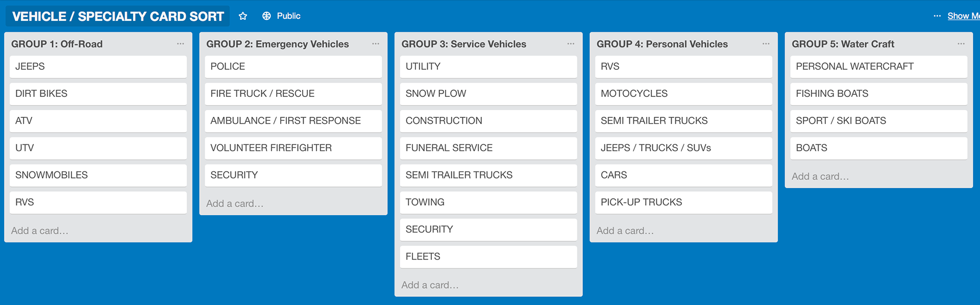Open the FUNERAL SERVICE card
The width and height of the screenshot is (980, 305).
[x=488, y=148]
